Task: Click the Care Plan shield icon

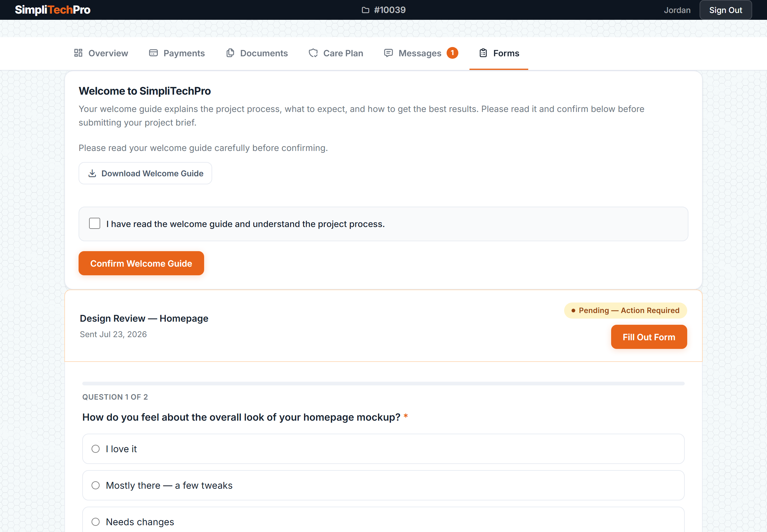Action: pyautogui.click(x=313, y=53)
